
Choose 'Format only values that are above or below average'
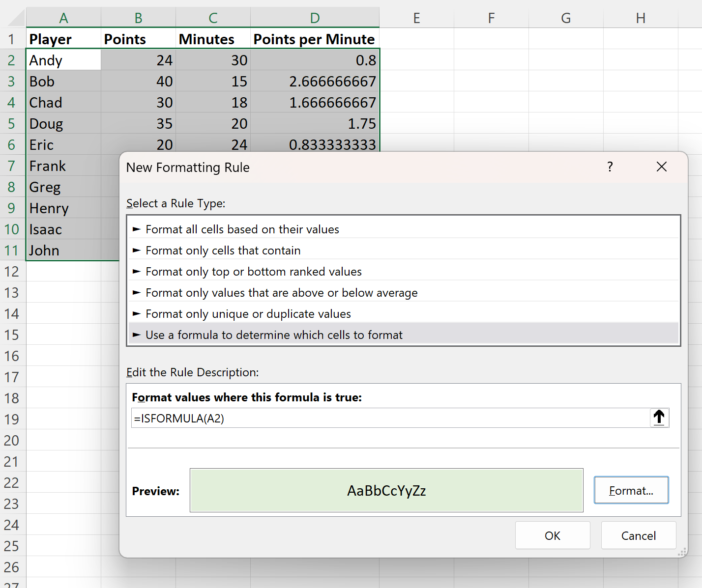coord(281,292)
